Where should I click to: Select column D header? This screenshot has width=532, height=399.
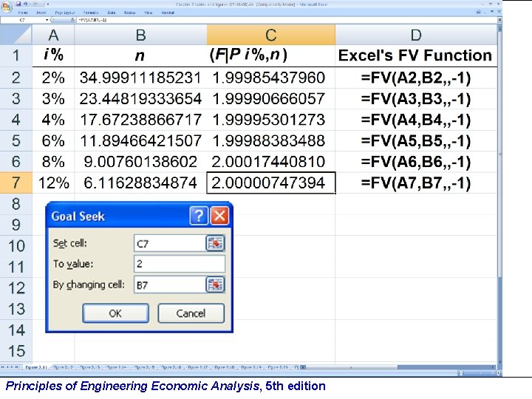click(416, 35)
